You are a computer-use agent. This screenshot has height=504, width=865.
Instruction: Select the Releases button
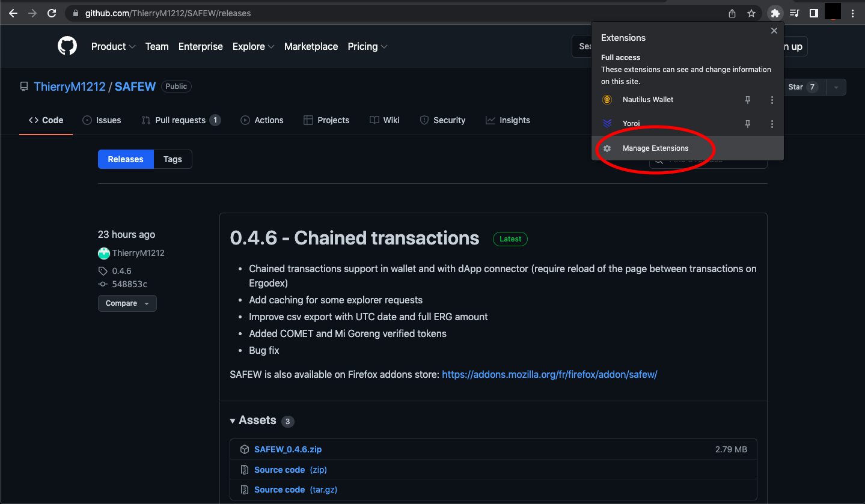pos(126,159)
